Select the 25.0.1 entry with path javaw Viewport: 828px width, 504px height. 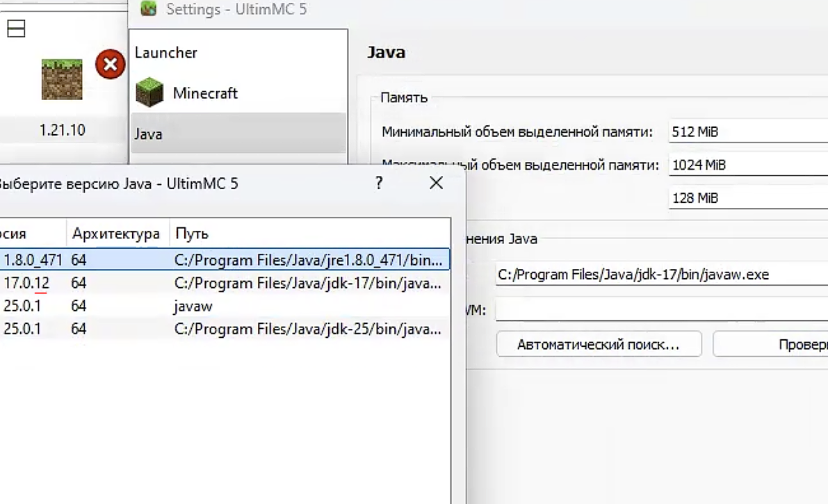pyautogui.click(x=222, y=306)
